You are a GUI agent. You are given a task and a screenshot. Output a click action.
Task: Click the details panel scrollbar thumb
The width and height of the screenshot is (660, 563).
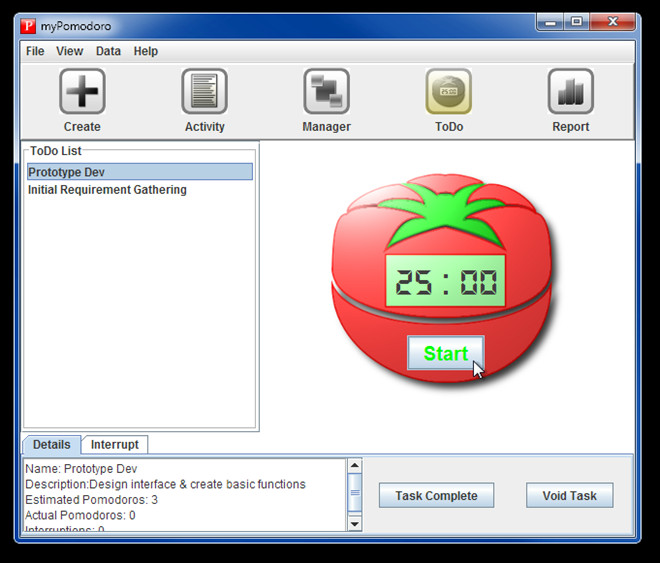355,492
